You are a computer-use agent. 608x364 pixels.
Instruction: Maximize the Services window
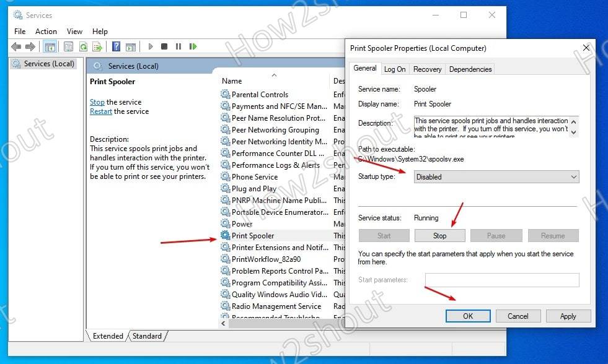click(464, 15)
